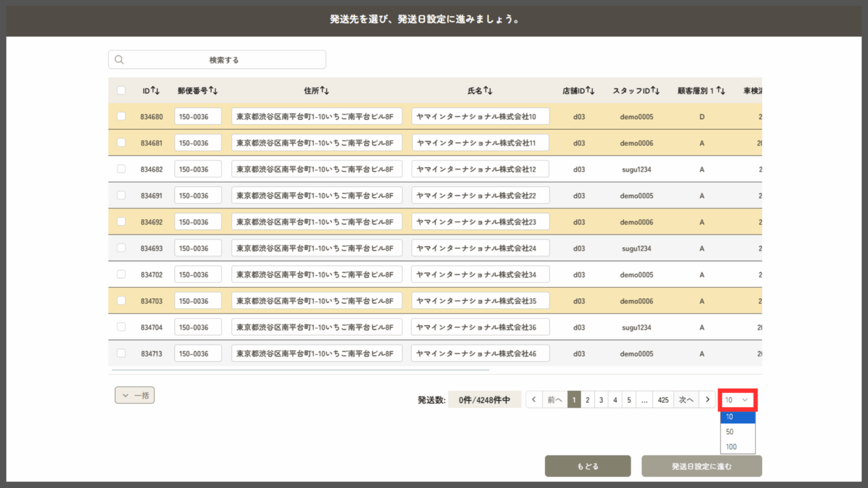Screen dimensions: 868x488
Task: Sort table by ID column arrows
Action: pyautogui.click(x=155, y=91)
